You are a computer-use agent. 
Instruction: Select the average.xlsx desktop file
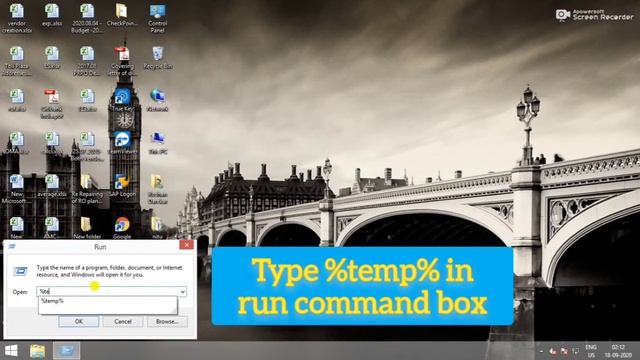[x=52, y=186]
